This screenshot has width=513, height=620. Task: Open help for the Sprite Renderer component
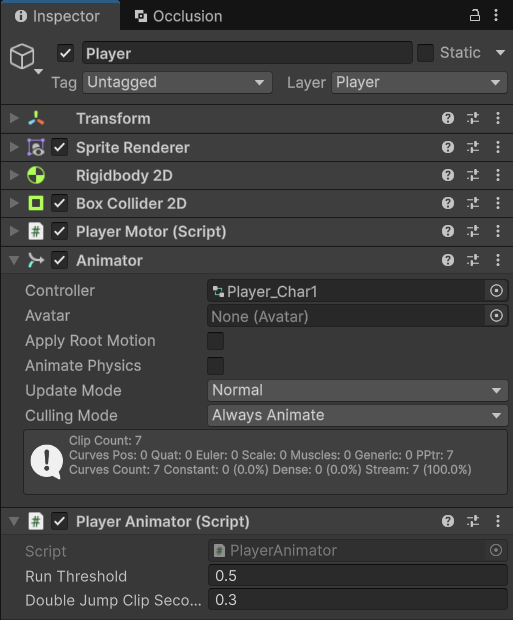point(448,147)
